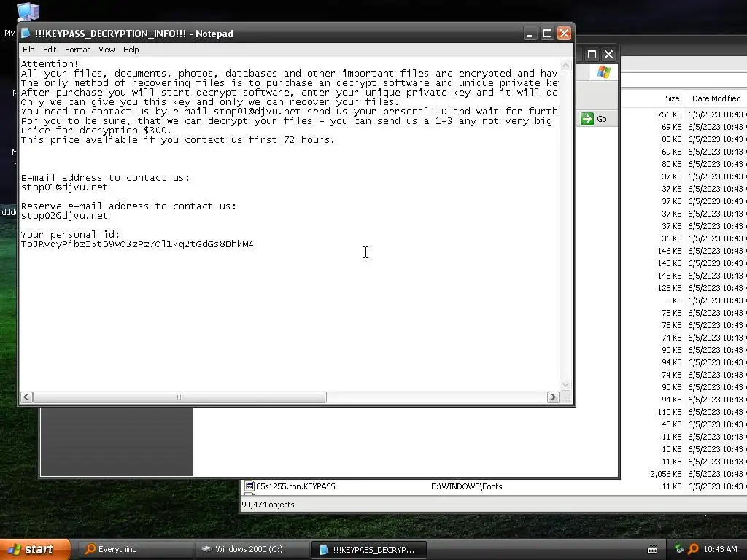Click Notepad's horizontal scrollbar right arrow
The image size is (747, 560).
(553, 397)
